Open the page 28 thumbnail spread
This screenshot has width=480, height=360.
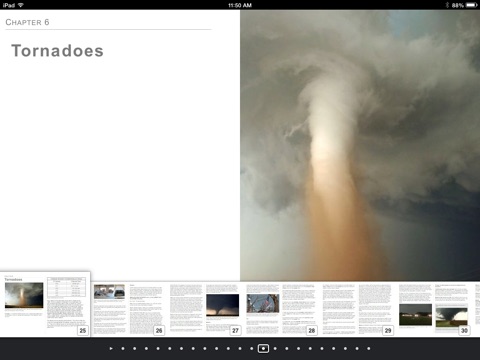281,309
